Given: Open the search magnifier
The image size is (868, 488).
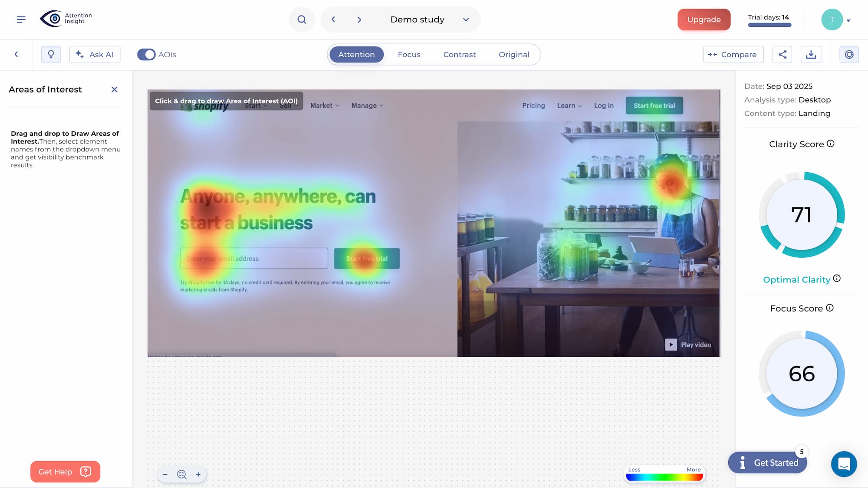Looking at the screenshot, I should (x=302, y=20).
